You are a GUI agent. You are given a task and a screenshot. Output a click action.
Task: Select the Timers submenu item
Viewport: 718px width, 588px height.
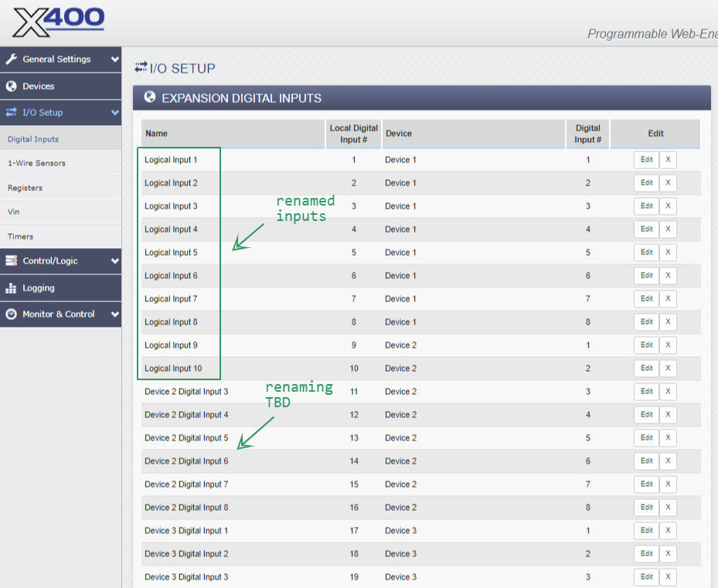21,236
